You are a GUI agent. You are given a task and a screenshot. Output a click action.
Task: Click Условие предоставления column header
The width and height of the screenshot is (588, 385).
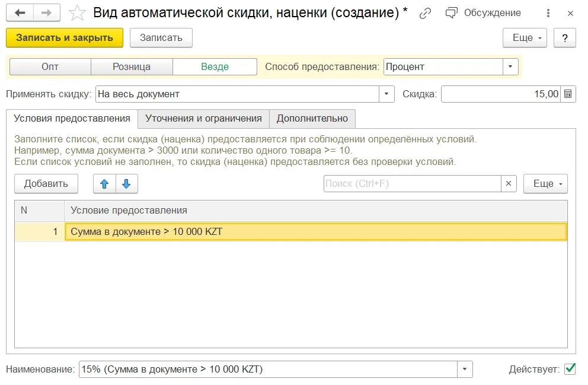[316, 211]
